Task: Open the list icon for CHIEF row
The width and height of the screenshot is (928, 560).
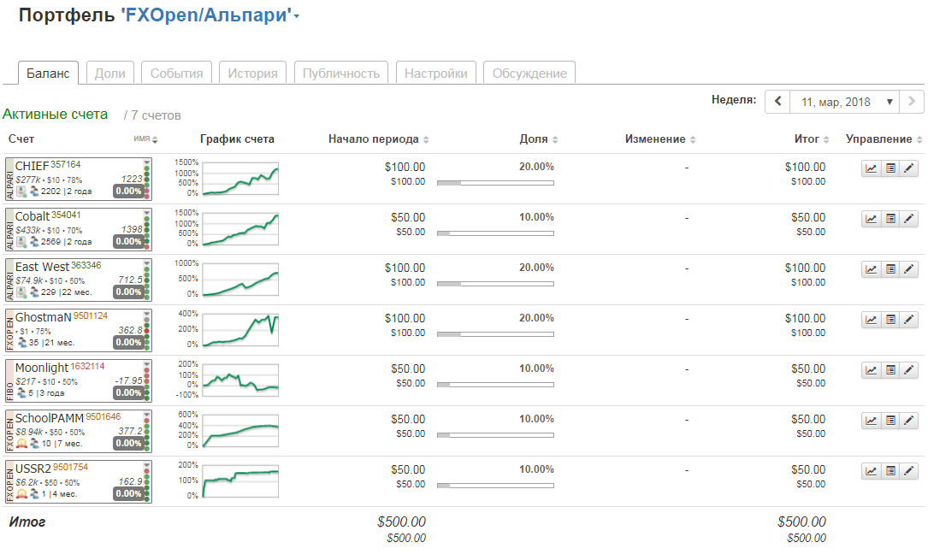Action: (890, 168)
